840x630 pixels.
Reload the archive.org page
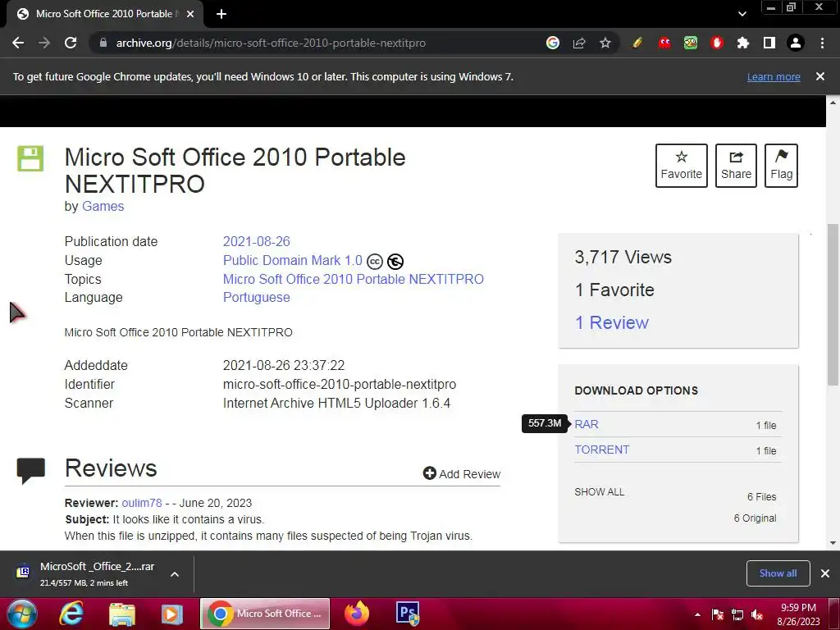(71, 43)
